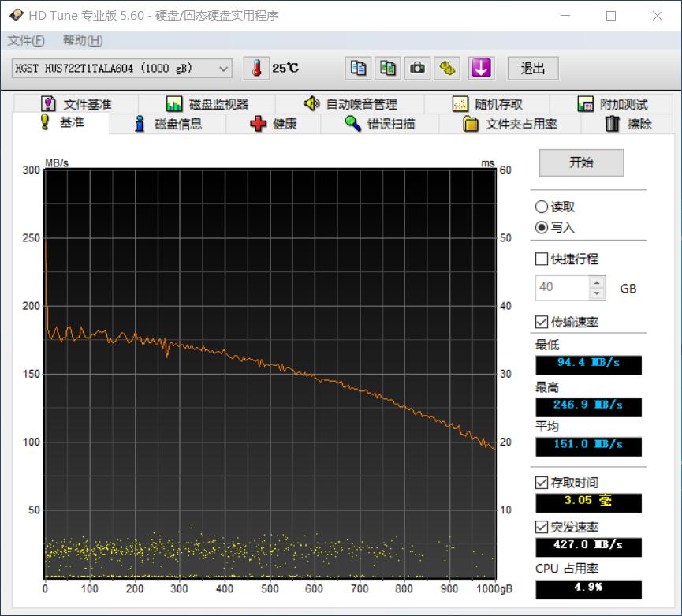This screenshot has width=682, height=616.
Task: Click the speaker icon of 自动噪音管理
Action: (x=311, y=104)
